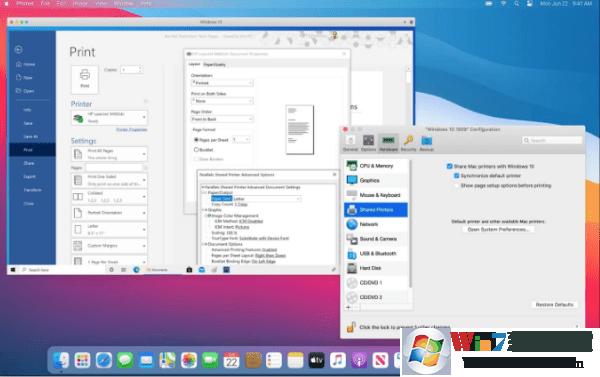
Task: Open the Print One Sided dropdown
Action: [x=109, y=180]
